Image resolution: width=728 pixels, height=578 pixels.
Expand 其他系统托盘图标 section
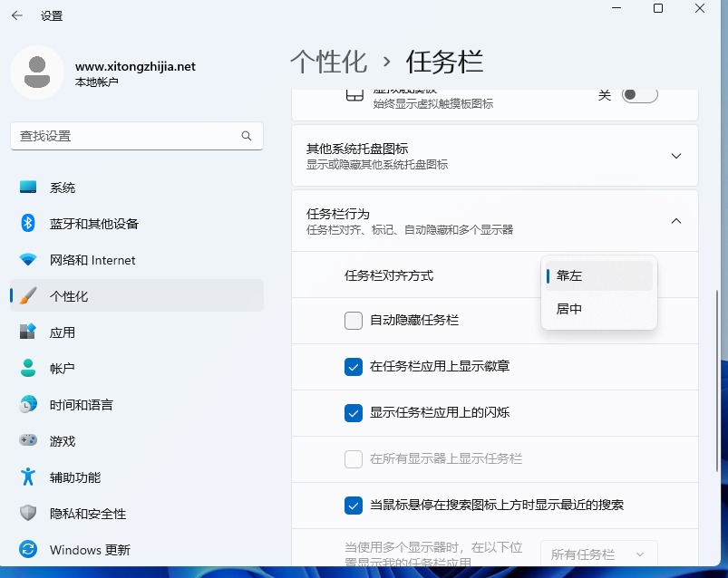tap(675, 155)
